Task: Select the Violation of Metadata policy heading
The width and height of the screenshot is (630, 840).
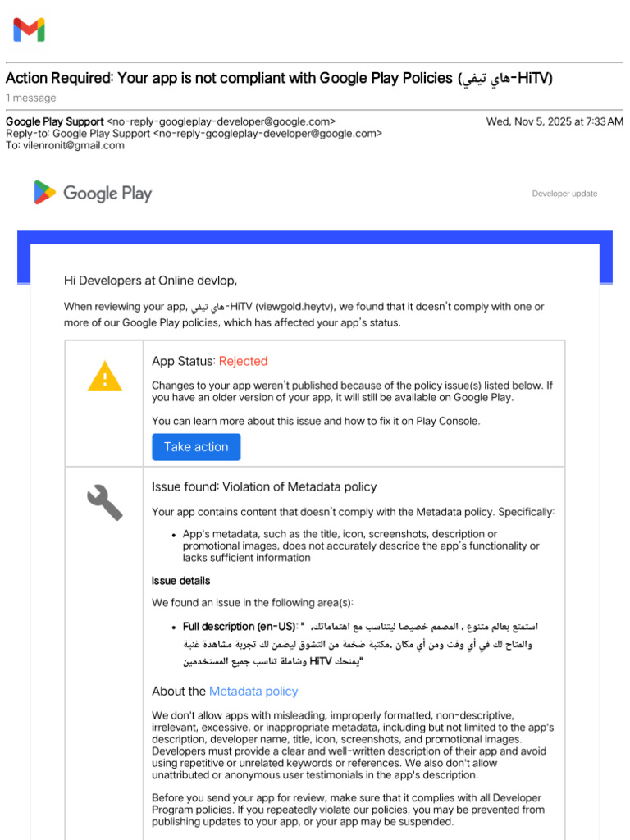Action: [x=264, y=486]
